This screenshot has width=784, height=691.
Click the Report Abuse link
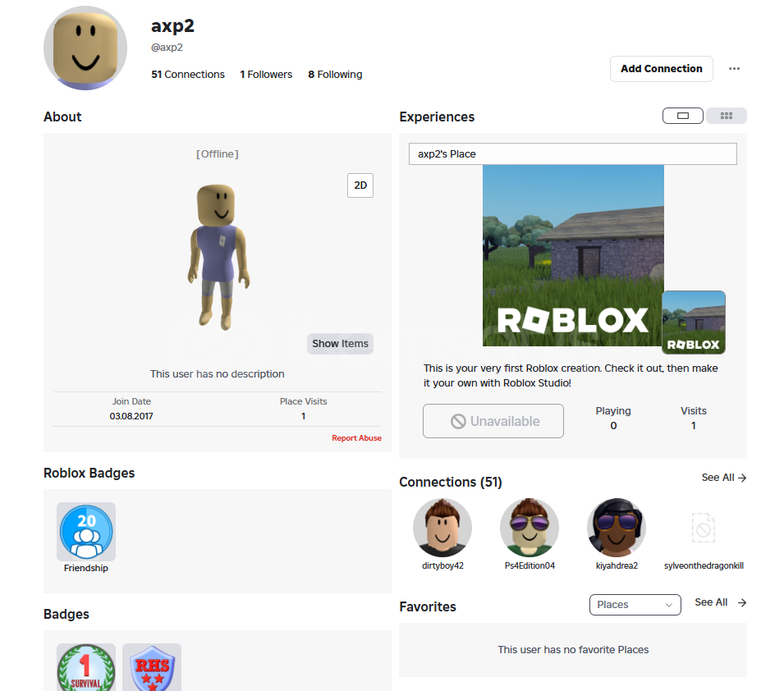356,438
